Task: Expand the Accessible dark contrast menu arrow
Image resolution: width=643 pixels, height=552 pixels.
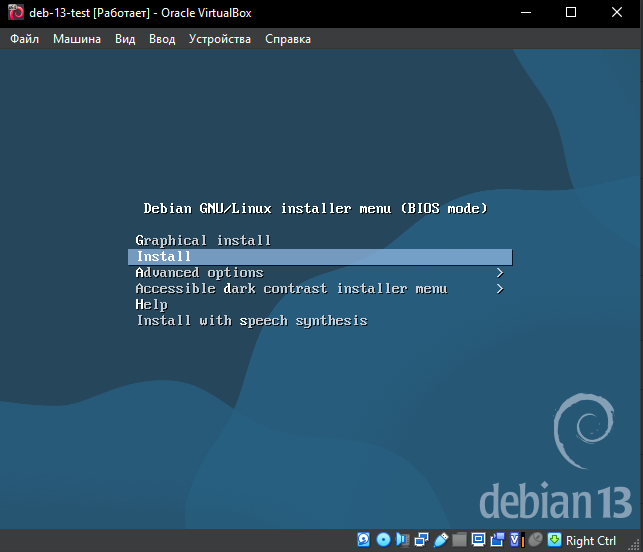Action: [x=499, y=289]
